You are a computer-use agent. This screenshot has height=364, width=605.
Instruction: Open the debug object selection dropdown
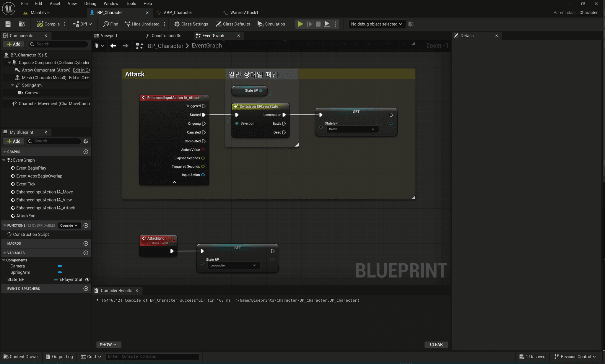[x=376, y=24]
